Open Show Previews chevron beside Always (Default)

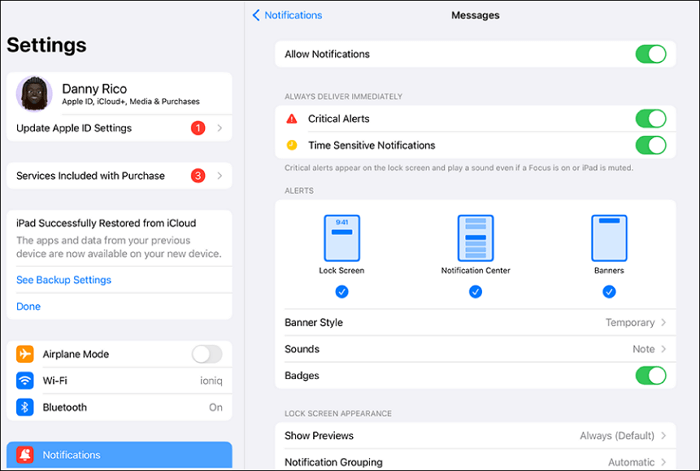click(x=663, y=436)
